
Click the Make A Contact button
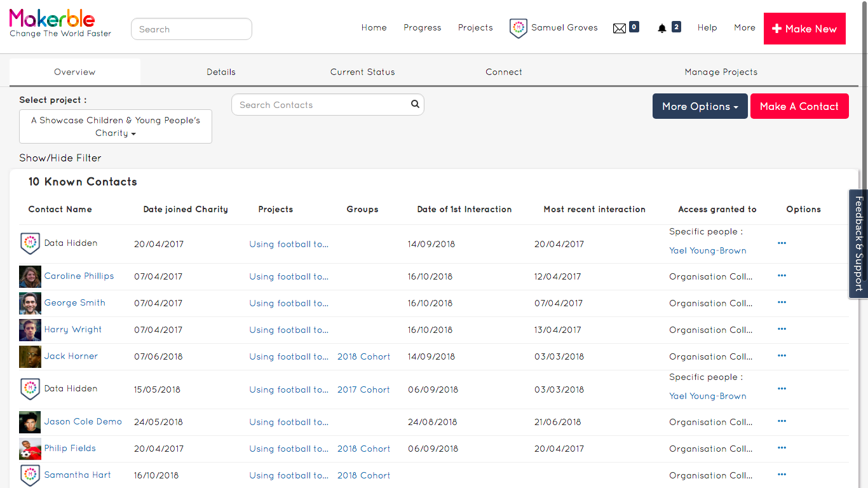[x=799, y=106]
